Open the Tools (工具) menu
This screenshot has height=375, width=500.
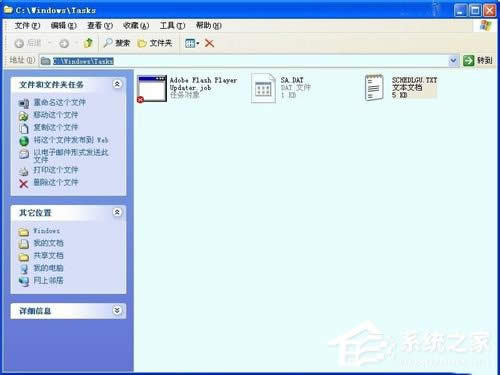click(x=172, y=26)
